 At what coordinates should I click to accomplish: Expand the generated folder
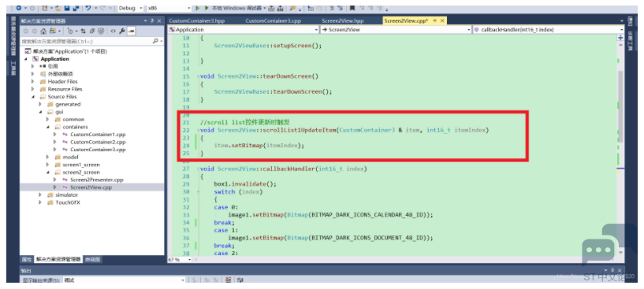click(40, 104)
